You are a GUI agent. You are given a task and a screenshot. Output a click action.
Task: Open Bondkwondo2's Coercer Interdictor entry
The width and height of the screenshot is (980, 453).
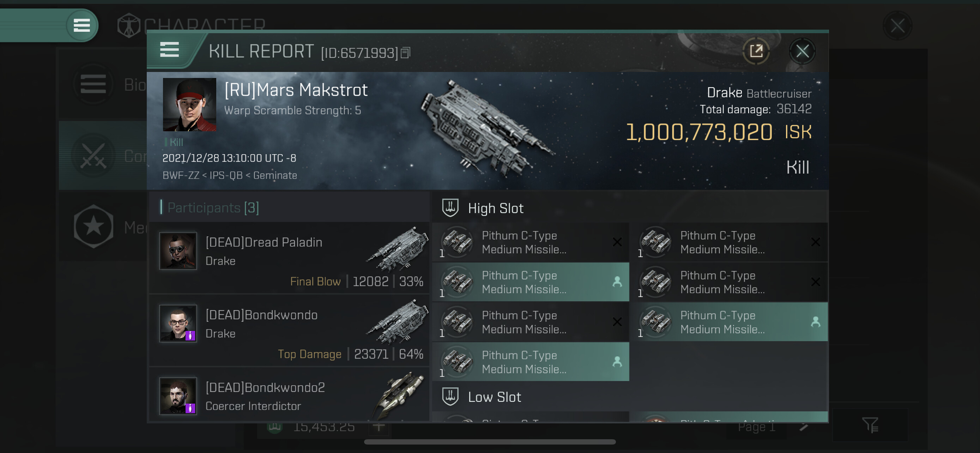click(x=289, y=395)
